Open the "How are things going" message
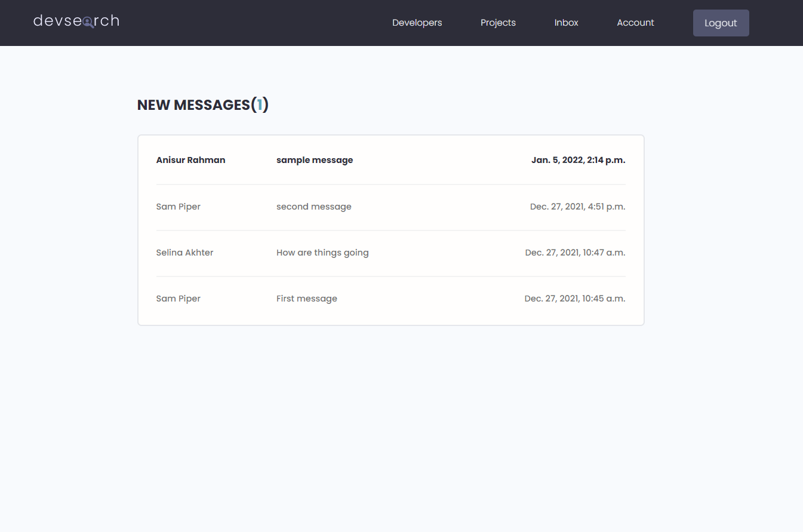This screenshot has width=803, height=532. [x=322, y=253]
